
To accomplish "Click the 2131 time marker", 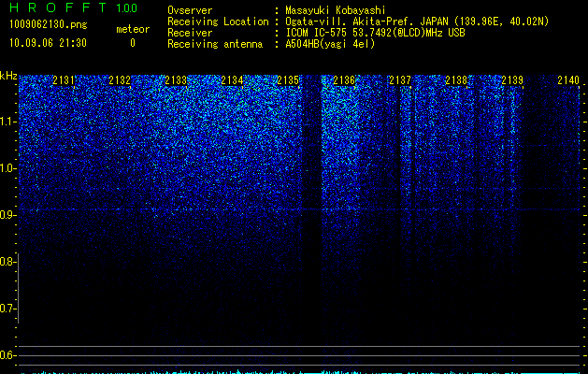I will click(64, 80).
